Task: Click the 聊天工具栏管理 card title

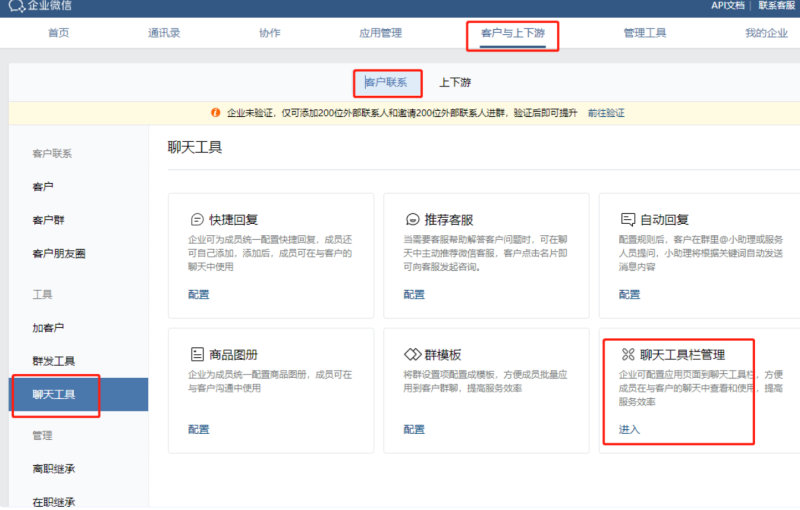Action: click(682, 354)
